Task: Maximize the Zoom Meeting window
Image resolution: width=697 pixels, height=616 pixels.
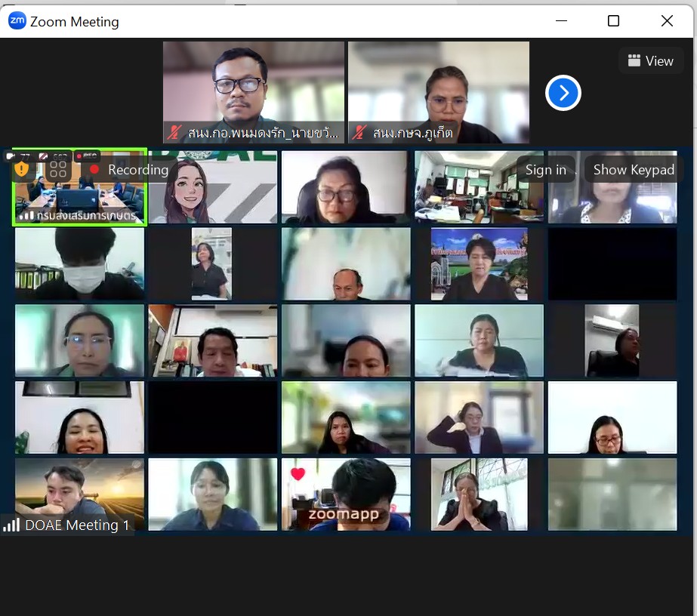Action: point(613,21)
